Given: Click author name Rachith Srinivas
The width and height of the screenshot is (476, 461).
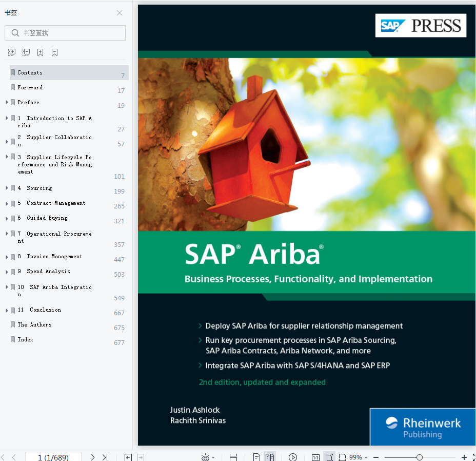Looking at the screenshot, I should (198, 420).
